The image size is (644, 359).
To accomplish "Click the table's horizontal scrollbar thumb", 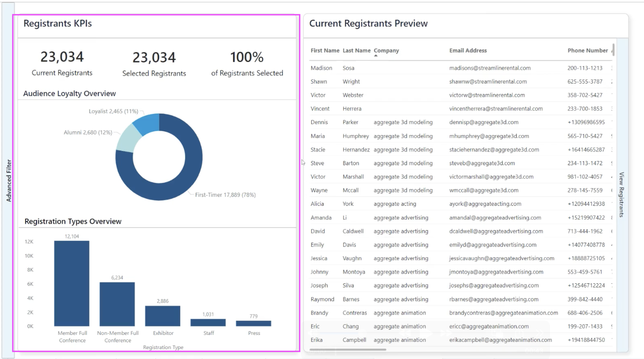I will coord(348,349).
